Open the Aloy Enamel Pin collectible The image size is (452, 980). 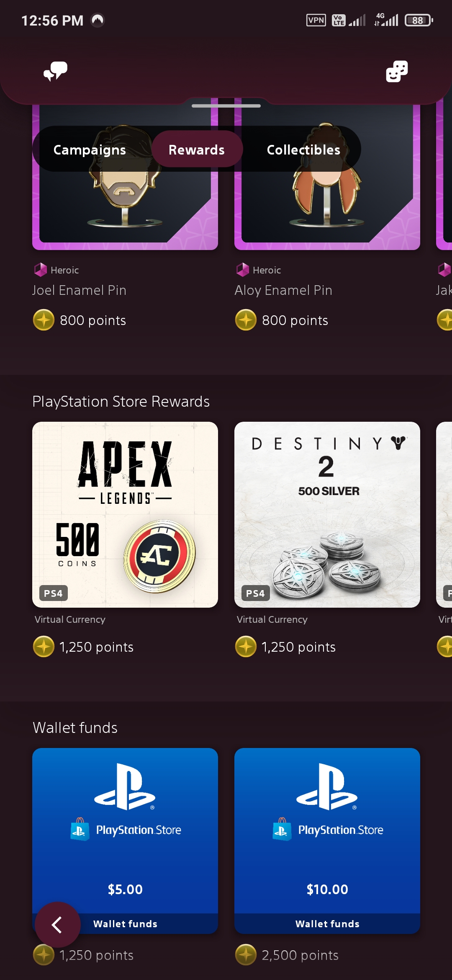coord(327,177)
